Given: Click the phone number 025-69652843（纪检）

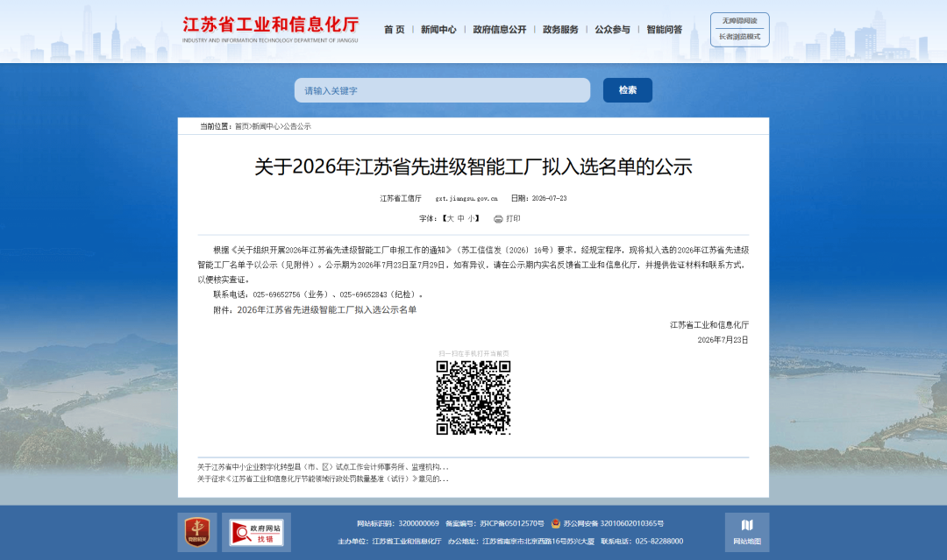Looking at the screenshot, I should click(x=378, y=295).
